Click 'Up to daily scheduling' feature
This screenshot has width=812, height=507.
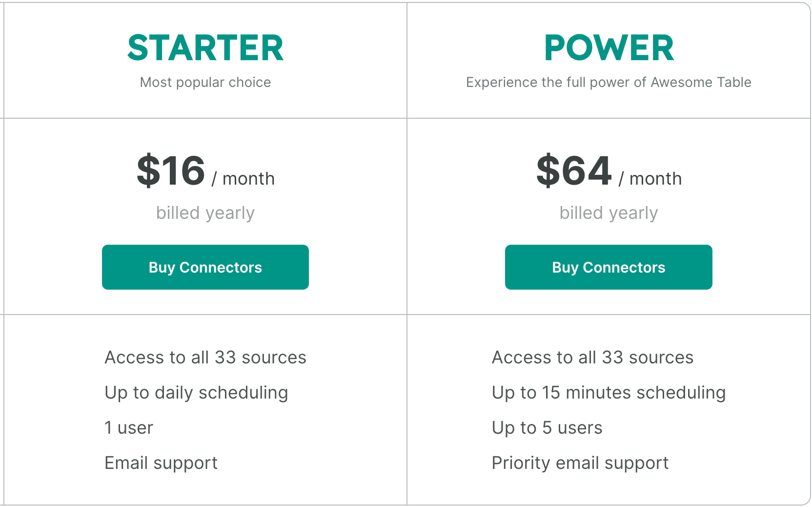point(196,393)
